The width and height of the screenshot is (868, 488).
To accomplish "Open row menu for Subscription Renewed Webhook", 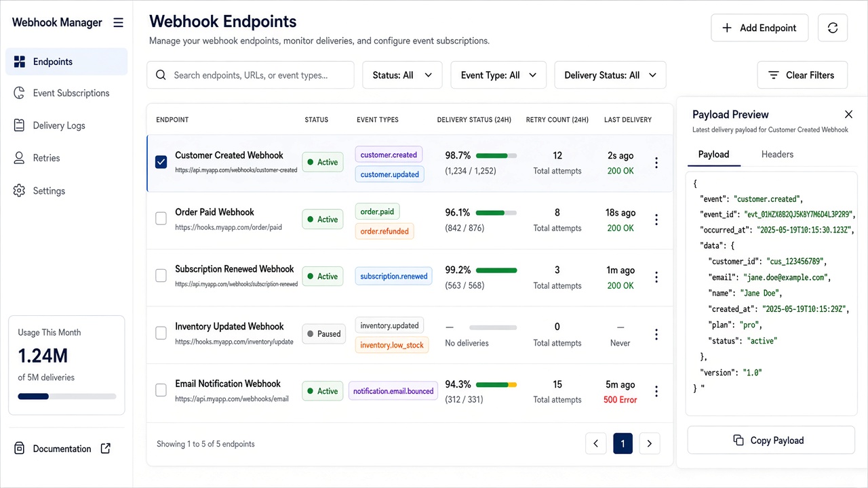I will pos(656,277).
